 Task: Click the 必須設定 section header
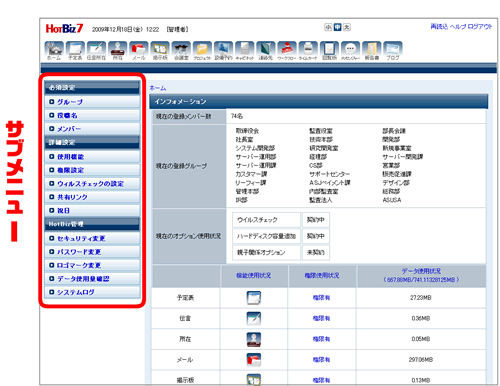92,88
